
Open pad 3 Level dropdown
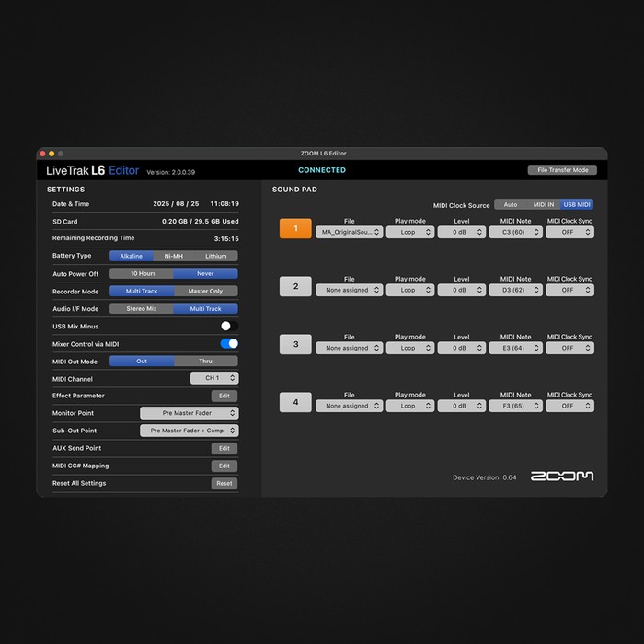point(461,348)
